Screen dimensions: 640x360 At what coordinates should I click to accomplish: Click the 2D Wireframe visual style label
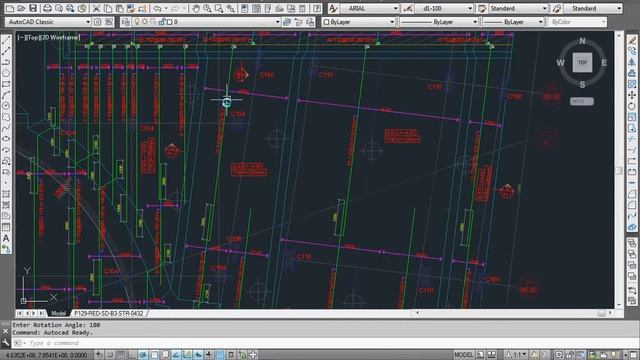pyautogui.click(x=59, y=37)
